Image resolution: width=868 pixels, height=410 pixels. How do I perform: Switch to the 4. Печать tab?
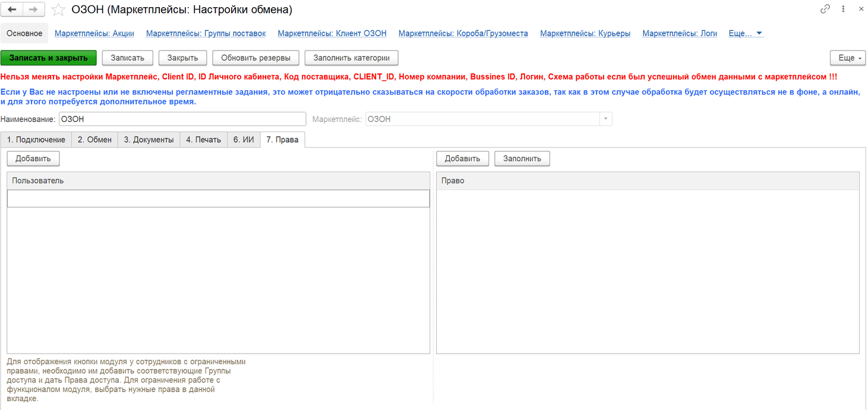[x=203, y=140]
